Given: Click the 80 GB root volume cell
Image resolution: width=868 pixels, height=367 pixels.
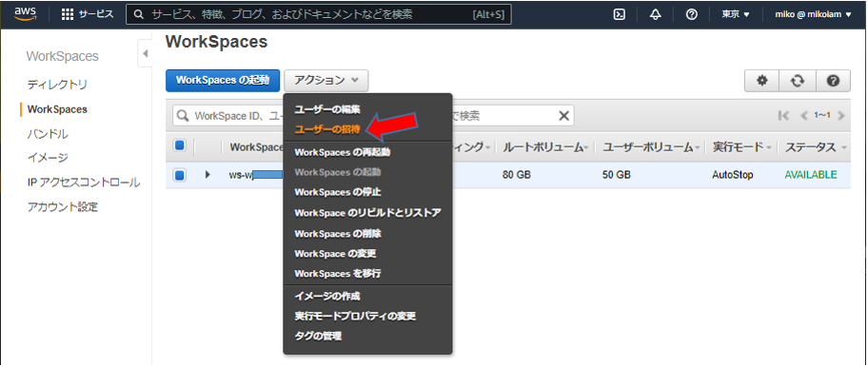Looking at the screenshot, I should [x=517, y=175].
